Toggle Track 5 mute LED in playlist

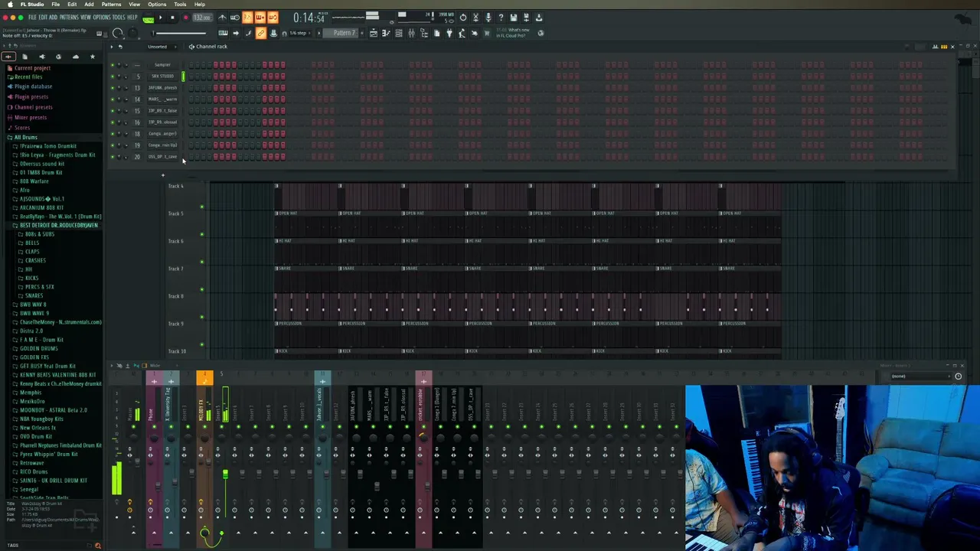[202, 234]
